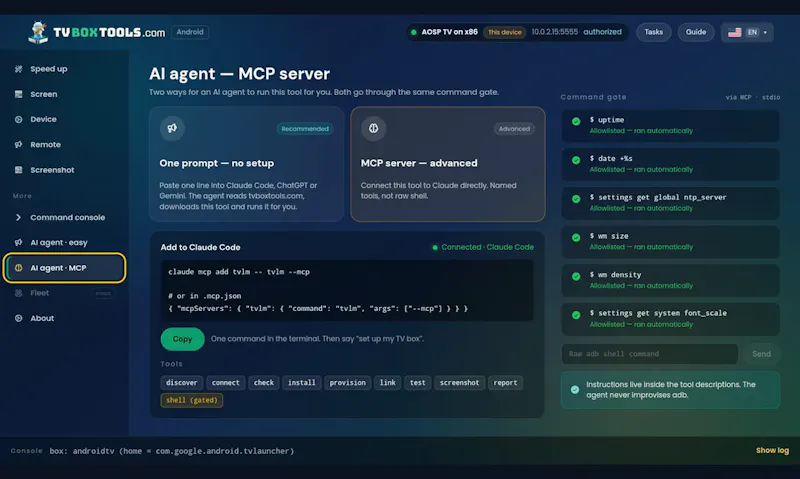Click the green check beside uptime command
The image size is (800, 479).
tap(576, 121)
